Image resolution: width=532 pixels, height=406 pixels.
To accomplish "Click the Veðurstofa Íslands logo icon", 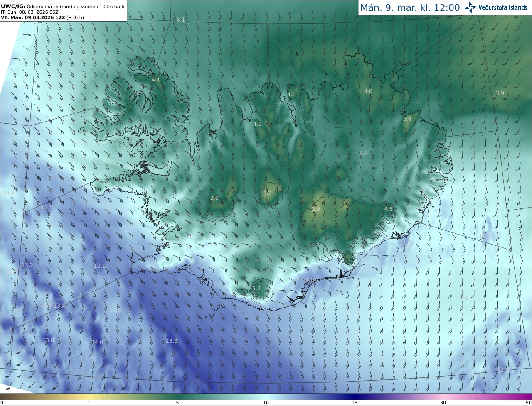I will pos(470,7).
